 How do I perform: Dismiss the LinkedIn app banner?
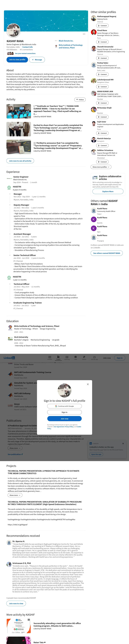point(123,444)
